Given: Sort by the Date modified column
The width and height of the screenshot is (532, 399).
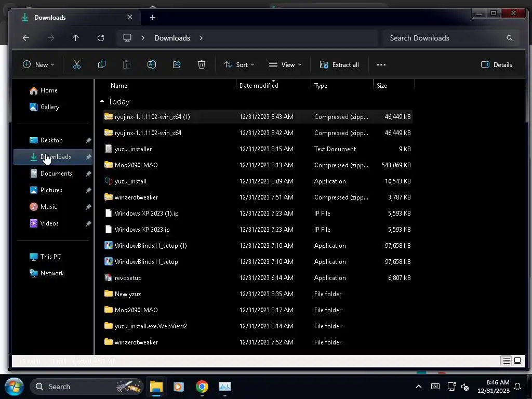Looking at the screenshot, I should coord(259,86).
